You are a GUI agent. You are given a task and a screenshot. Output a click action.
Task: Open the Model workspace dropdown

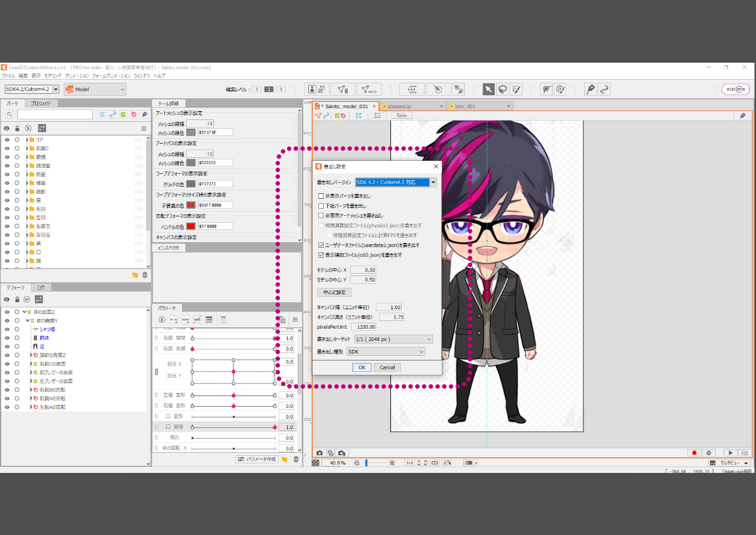[95, 89]
